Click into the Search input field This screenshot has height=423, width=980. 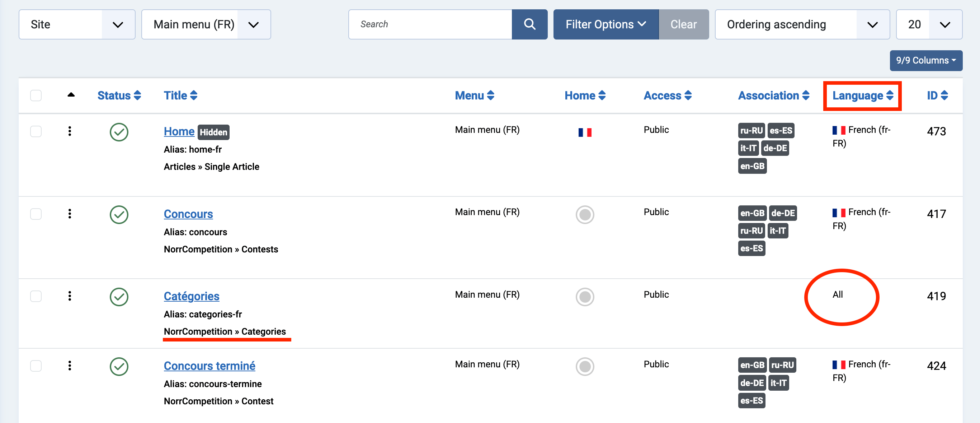click(430, 24)
